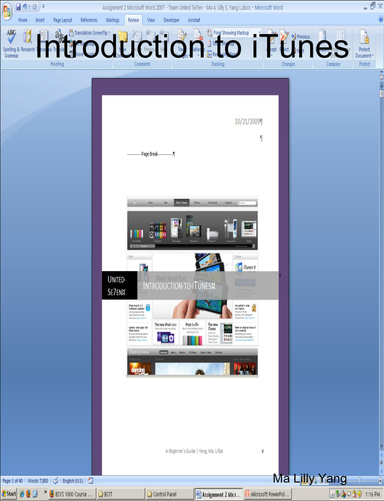Switch to Control Panel taskbar window
The width and height of the screenshot is (384, 501).
[169, 494]
